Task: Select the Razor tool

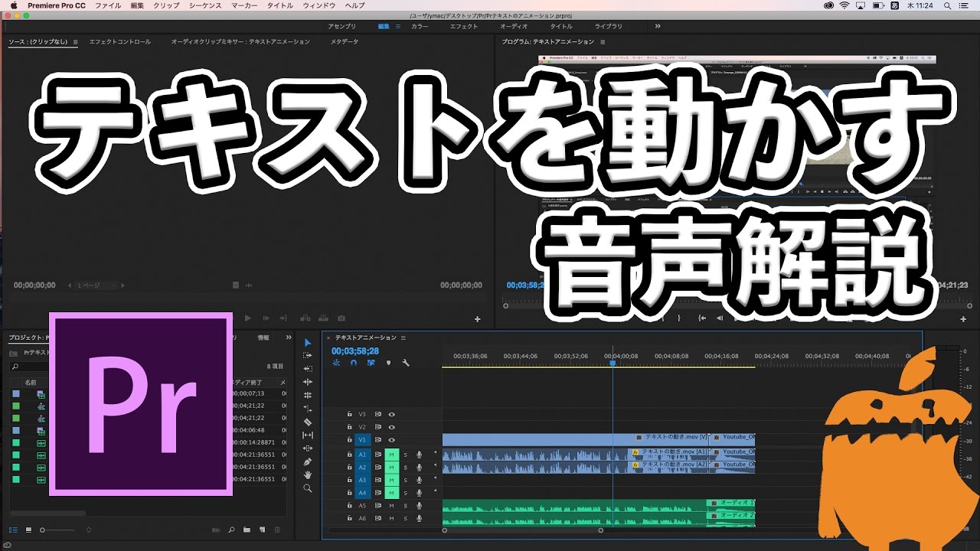Action: click(308, 422)
